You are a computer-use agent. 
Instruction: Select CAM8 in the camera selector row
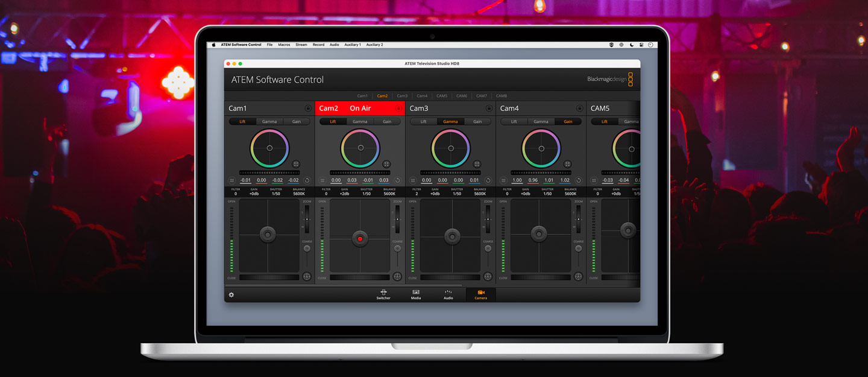tap(502, 96)
